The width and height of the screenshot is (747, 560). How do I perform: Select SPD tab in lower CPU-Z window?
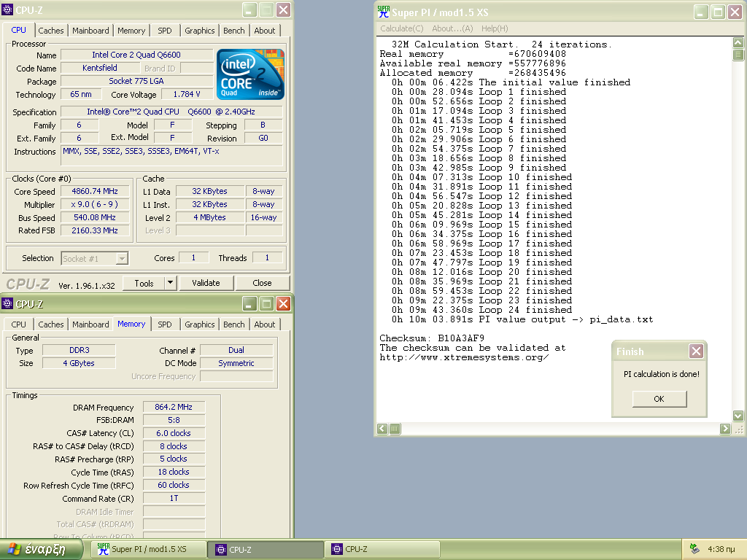click(165, 324)
